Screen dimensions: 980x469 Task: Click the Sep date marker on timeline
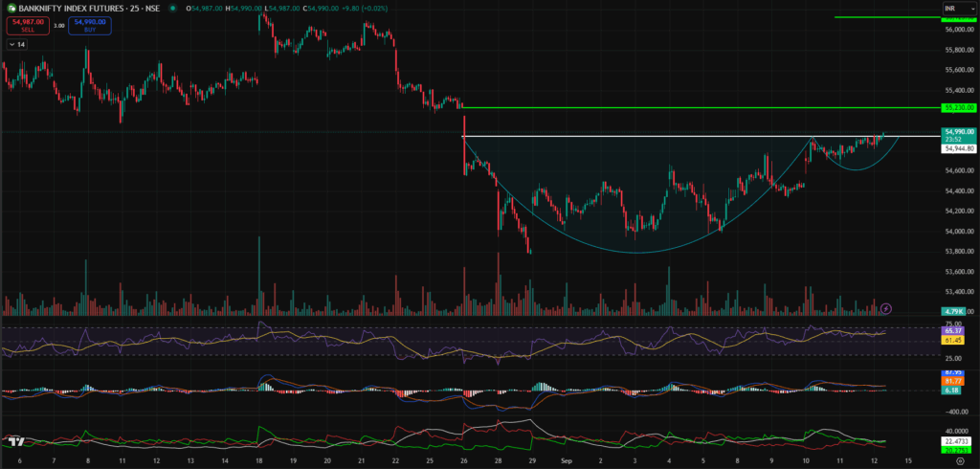[567, 460]
